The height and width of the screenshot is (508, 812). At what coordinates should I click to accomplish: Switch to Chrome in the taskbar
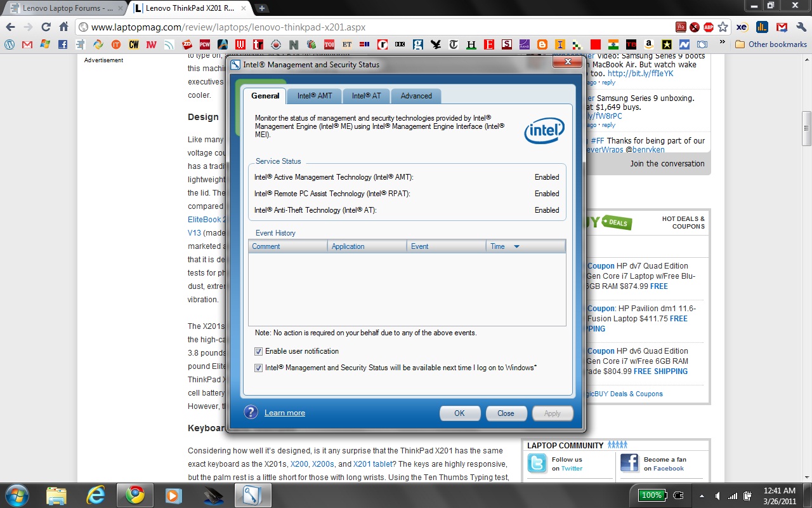134,495
